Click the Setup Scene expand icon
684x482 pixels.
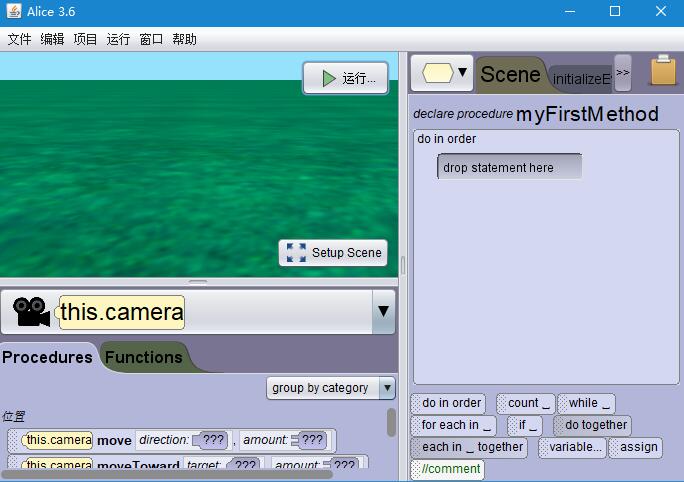click(x=296, y=252)
